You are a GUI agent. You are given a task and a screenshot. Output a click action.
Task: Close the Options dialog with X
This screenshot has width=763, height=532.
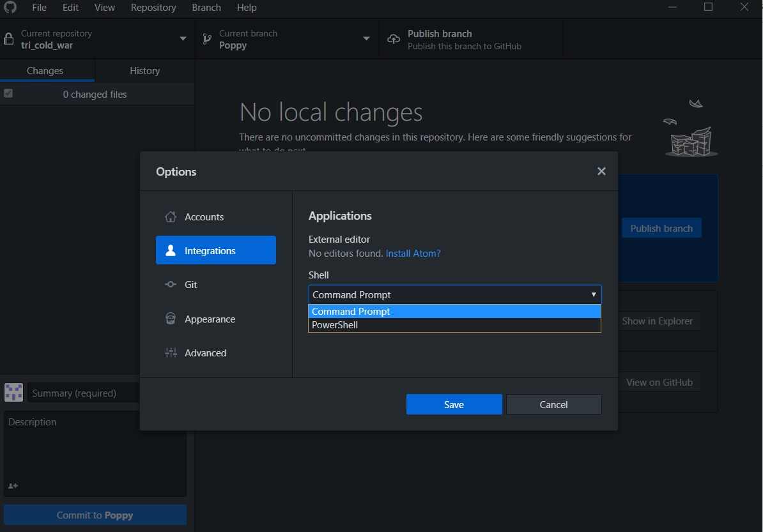(x=601, y=171)
